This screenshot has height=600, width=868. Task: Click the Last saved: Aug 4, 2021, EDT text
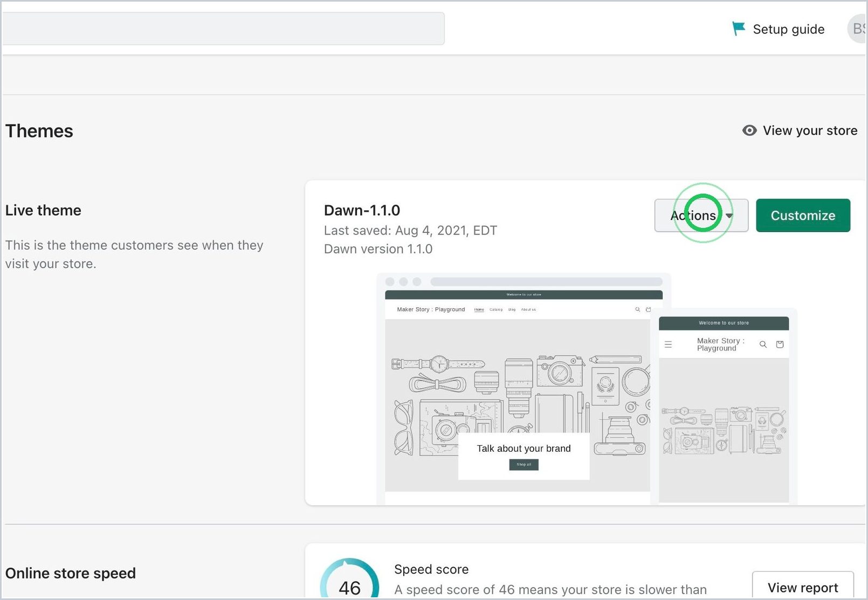click(x=410, y=231)
